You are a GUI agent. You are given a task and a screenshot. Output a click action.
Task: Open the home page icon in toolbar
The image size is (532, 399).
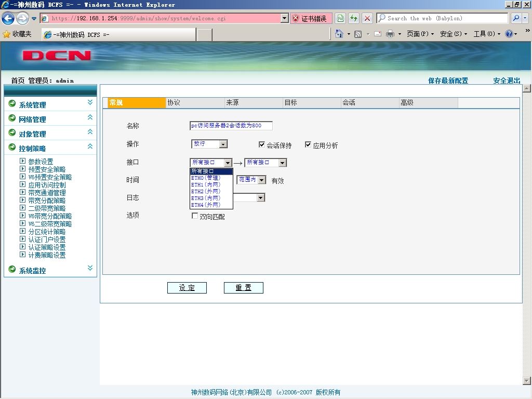(339, 34)
